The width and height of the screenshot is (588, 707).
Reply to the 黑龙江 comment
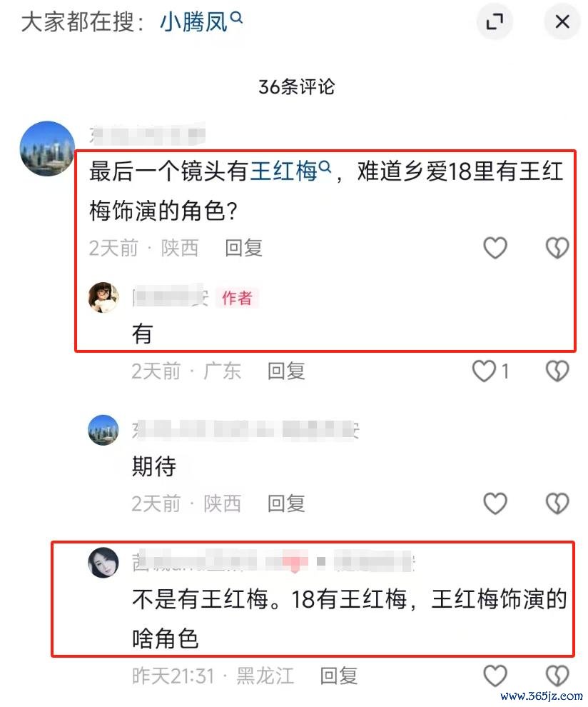pos(338,676)
